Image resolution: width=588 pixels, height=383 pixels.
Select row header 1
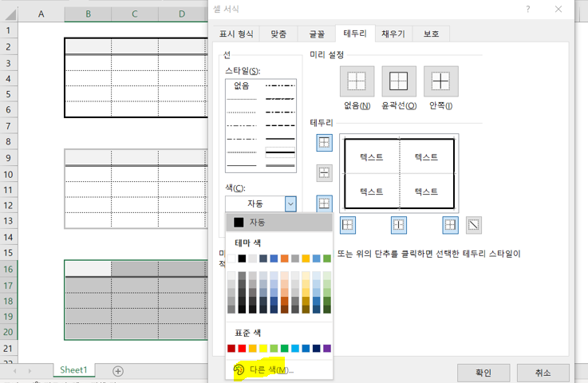click(8, 30)
